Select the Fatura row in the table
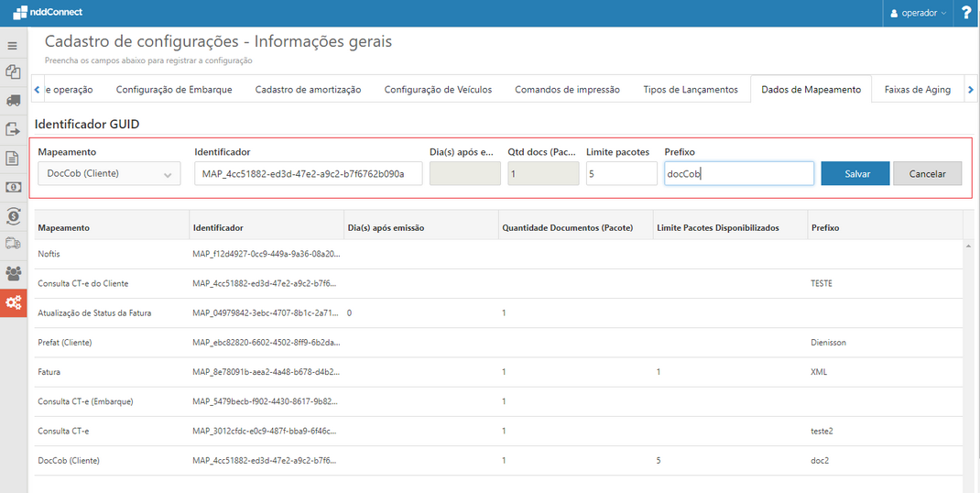This screenshot has height=493, width=980. (275, 372)
